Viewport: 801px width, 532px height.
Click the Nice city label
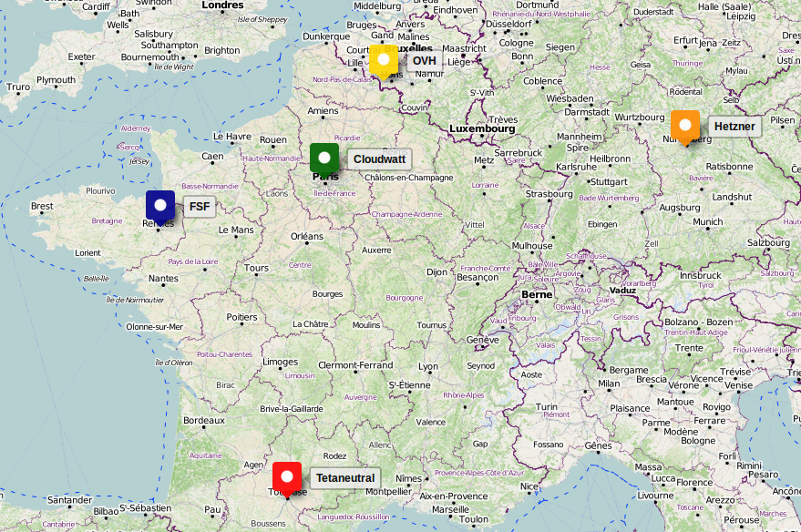click(529, 486)
